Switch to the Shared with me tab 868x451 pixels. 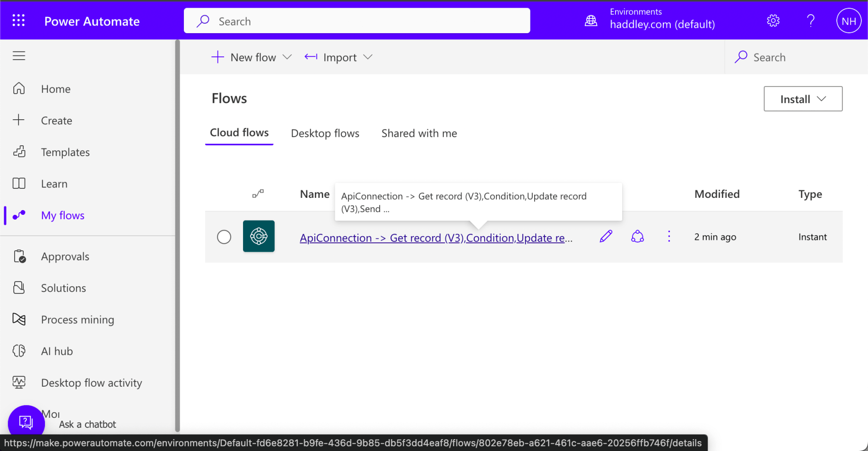(419, 133)
